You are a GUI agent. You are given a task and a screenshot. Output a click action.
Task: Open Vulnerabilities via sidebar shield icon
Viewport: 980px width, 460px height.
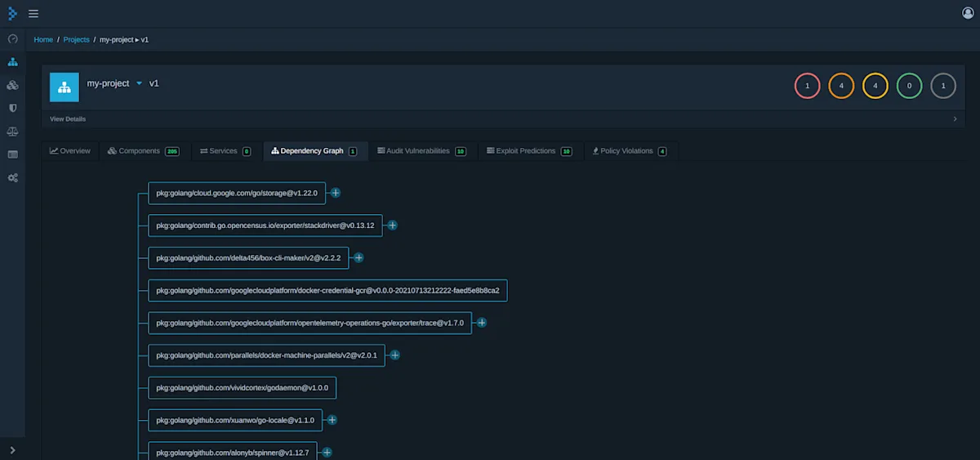point(12,108)
